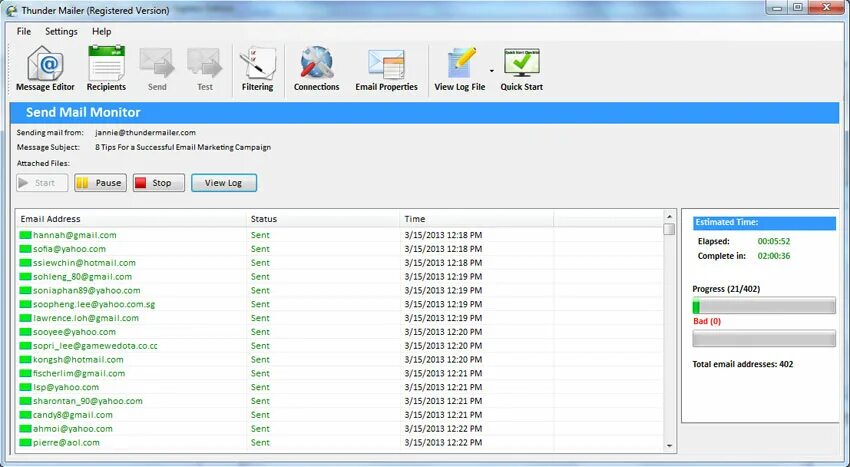The image size is (850, 467).
Task: Click the Email Address column header
Action: (131, 219)
